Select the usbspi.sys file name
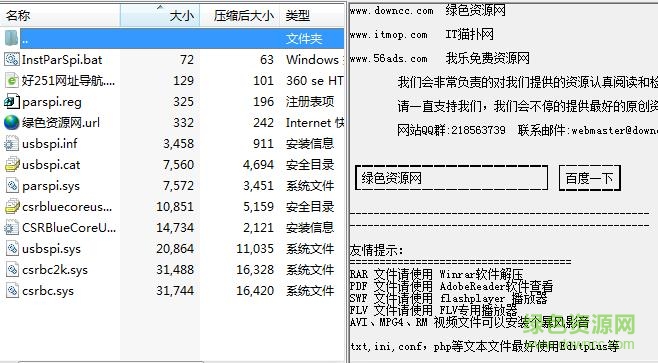Screen dimensions: 658x363 tap(51, 248)
